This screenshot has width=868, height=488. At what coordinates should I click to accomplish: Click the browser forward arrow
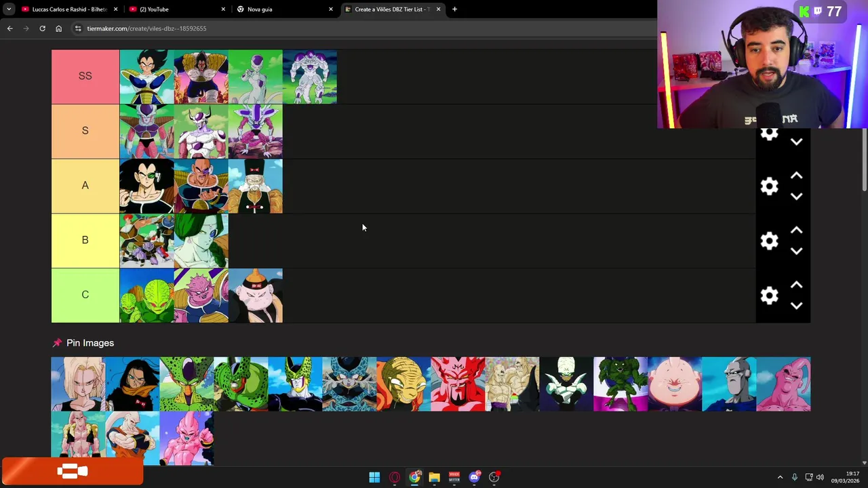26,28
